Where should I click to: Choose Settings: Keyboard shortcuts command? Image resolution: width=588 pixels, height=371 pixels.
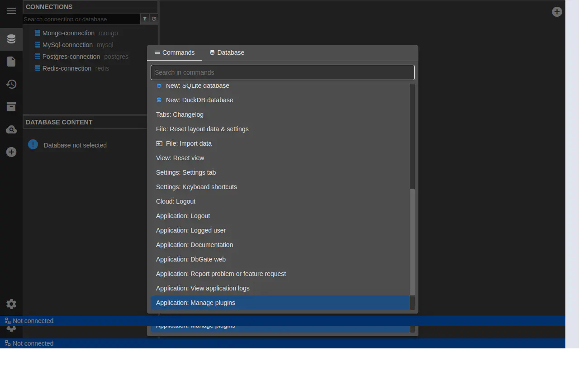point(196,187)
